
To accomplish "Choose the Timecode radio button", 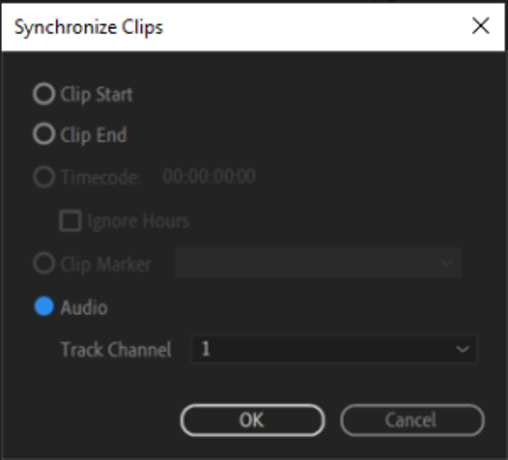I will (44, 177).
